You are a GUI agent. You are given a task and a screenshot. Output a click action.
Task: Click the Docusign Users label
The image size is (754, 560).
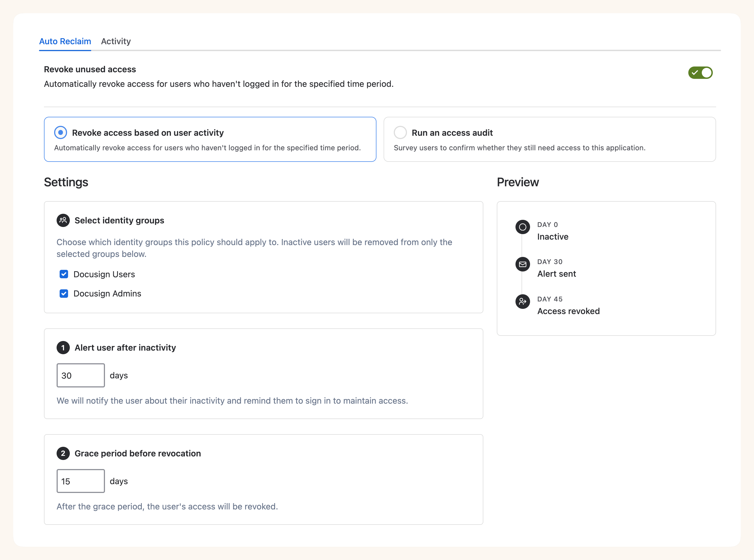point(104,274)
